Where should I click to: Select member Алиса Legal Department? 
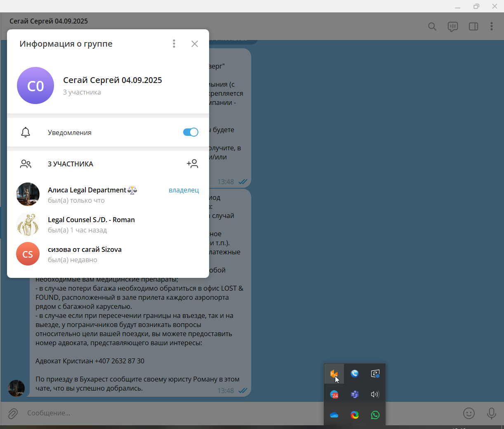coord(108,194)
